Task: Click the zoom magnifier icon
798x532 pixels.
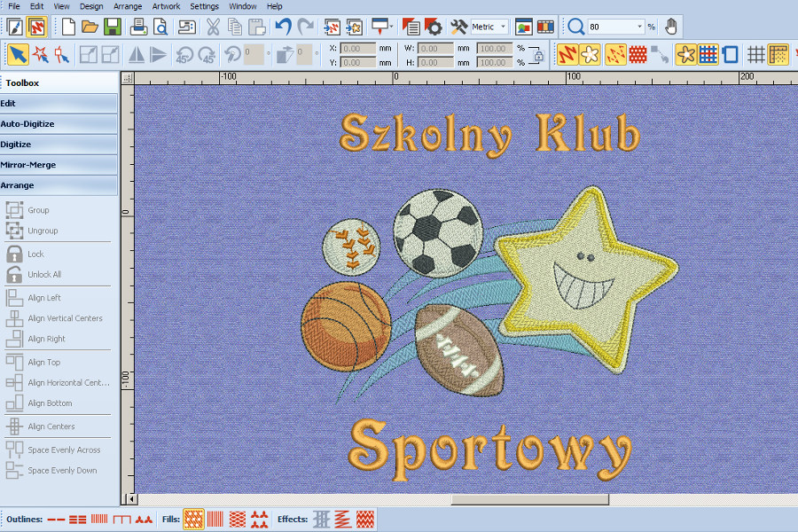Action: click(x=576, y=27)
